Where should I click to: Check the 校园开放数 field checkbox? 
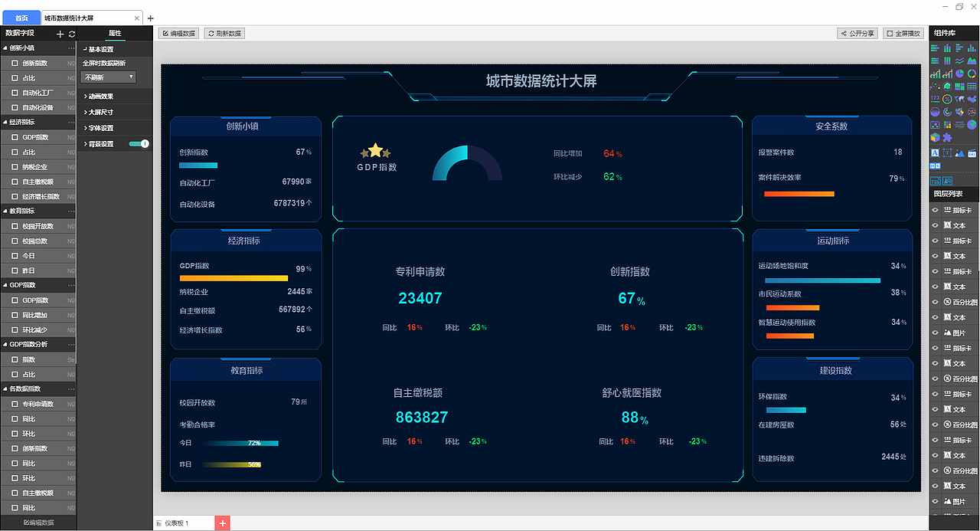[15, 226]
